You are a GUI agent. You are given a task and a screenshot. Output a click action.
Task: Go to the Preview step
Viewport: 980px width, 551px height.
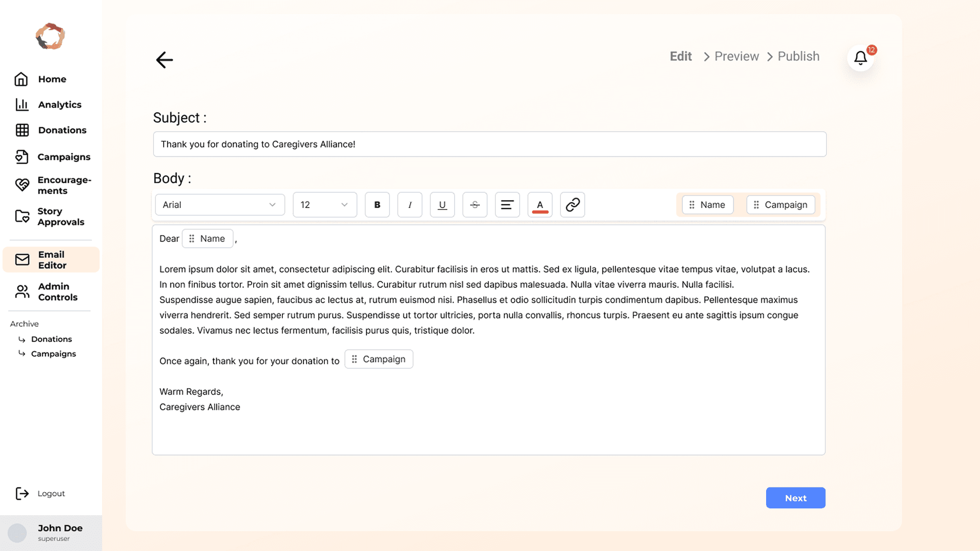(x=736, y=56)
